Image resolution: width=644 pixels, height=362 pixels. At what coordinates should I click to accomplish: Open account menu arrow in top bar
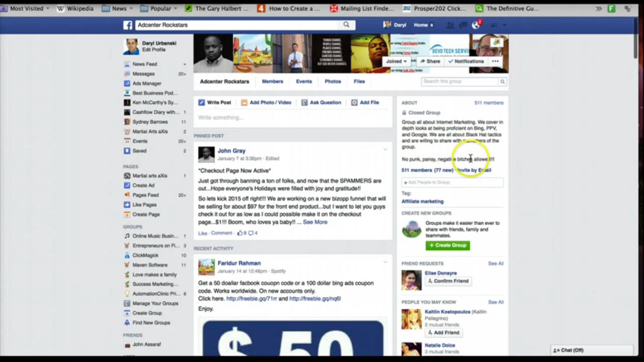[x=504, y=25]
